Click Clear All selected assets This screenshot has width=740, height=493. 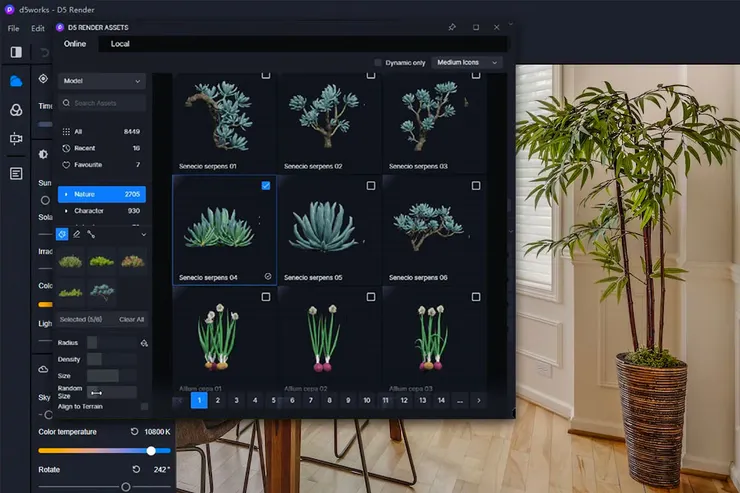132,319
